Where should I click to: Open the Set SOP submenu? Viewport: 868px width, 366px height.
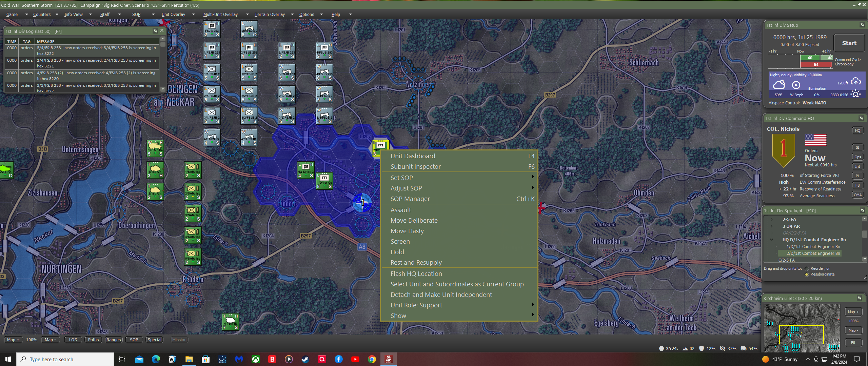coord(459,178)
